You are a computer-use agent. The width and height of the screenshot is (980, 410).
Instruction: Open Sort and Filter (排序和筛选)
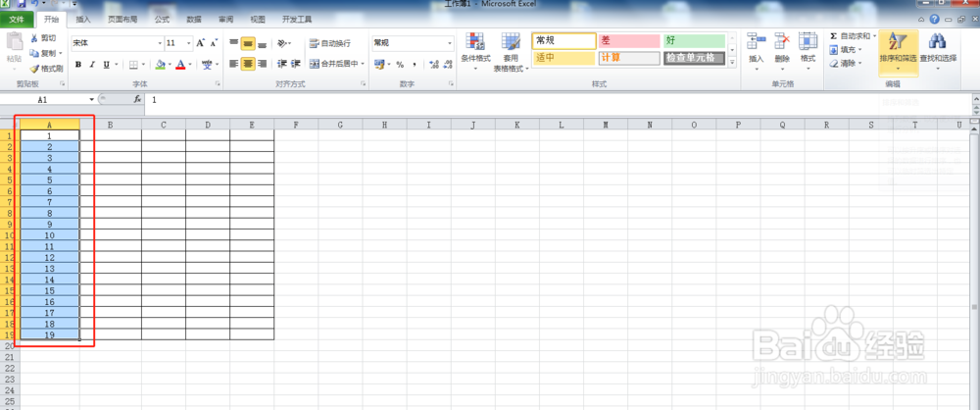[x=898, y=53]
